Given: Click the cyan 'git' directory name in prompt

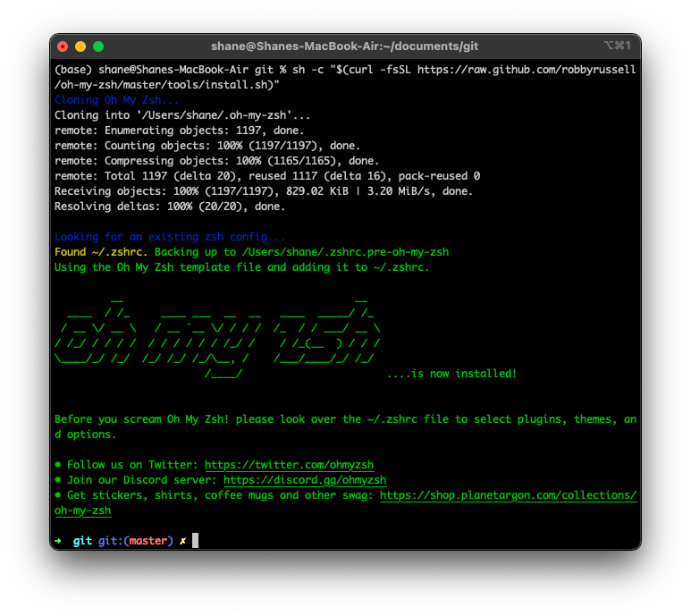Looking at the screenshot, I should 82,541.
